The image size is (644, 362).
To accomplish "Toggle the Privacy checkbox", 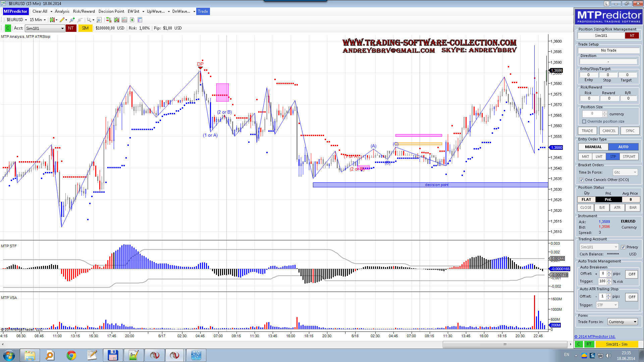I will [x=623, y=247].
